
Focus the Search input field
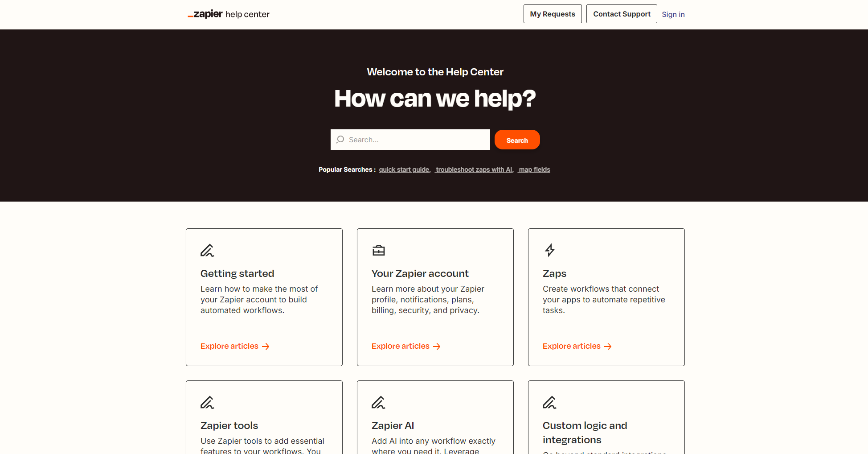click(410, 140)
